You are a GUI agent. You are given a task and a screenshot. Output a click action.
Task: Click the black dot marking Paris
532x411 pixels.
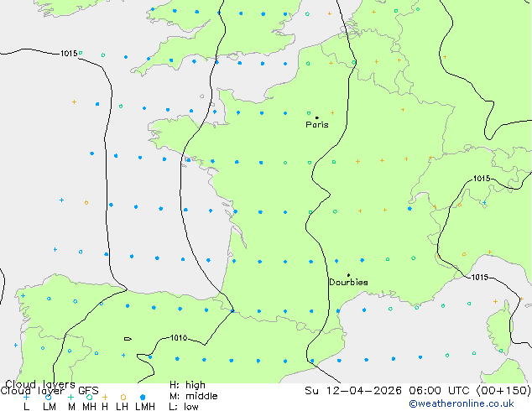[317, 117]
